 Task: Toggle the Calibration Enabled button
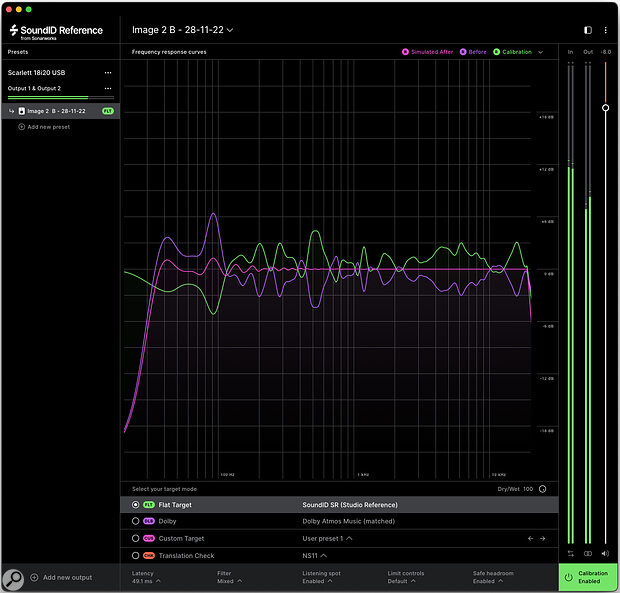pyautogui.click(x=588, y=577)
